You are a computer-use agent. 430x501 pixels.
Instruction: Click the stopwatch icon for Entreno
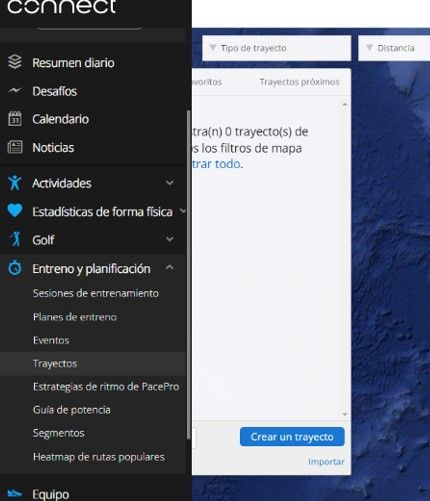tap(15, 268)
